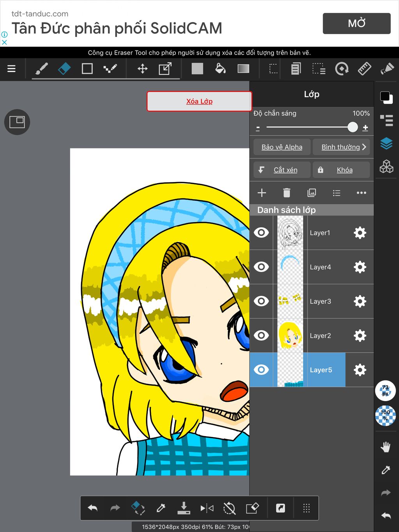Select the Eraser tool in top toolbar
This screenshot has width=399, height=532.
pos(64,69)
